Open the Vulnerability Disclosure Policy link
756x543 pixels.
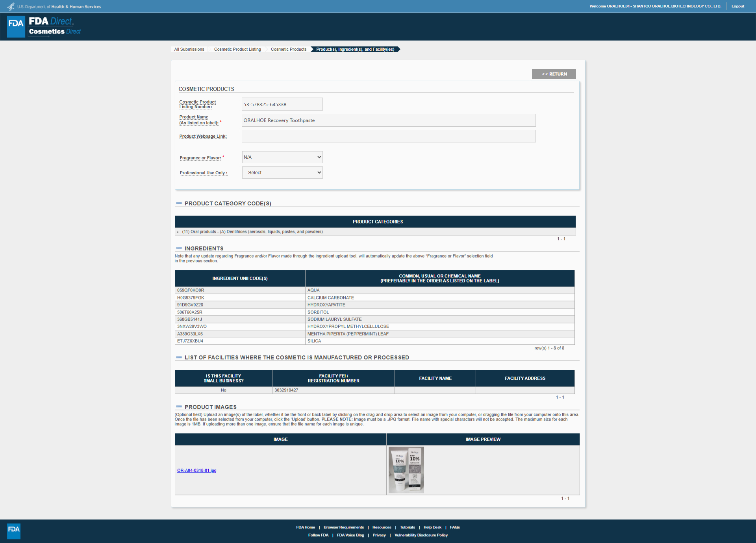[x=421, y=535]
